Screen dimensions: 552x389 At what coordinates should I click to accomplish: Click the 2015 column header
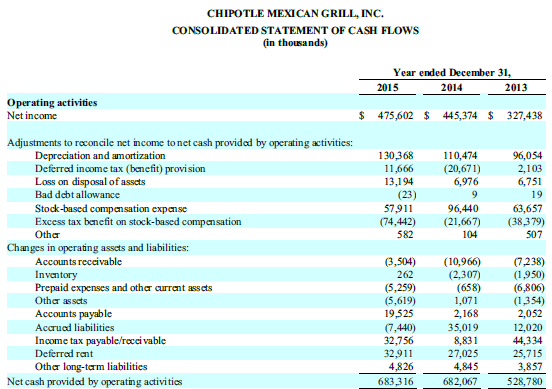[x=387, y=87]
